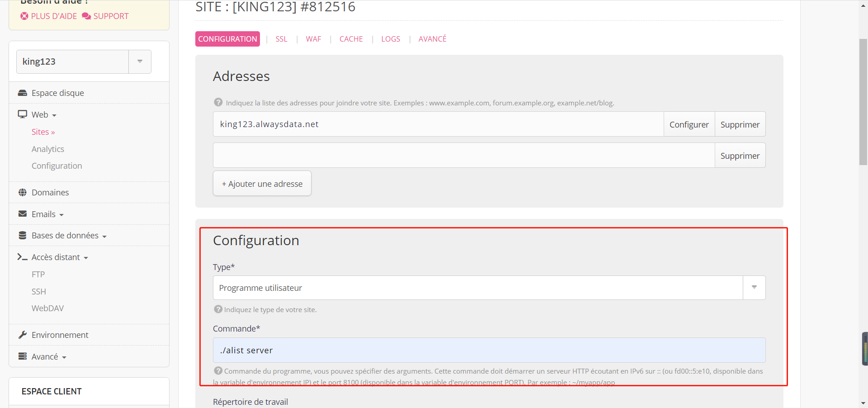Open the CACHE tab

tap(351, 39)
